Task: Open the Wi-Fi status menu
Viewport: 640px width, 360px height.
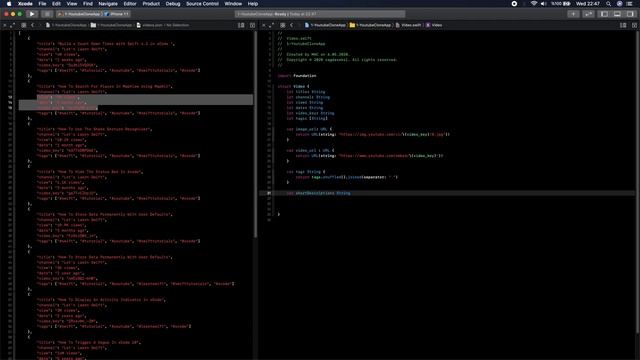Action: 533,4
